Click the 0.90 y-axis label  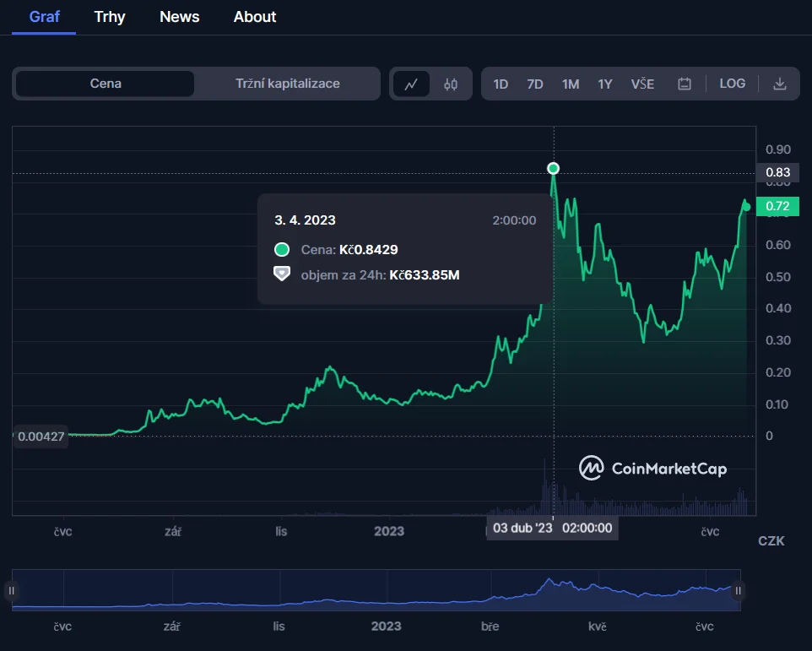pos(778,149)
